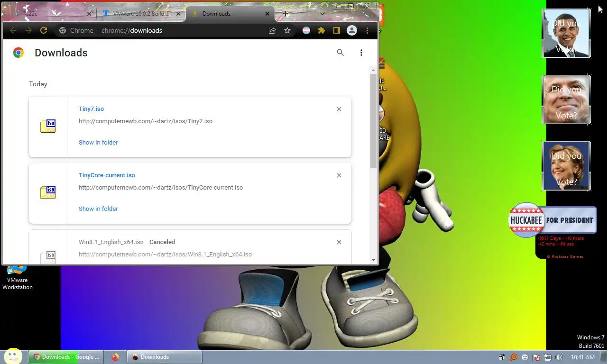Open Action Center flag tray icon
Image resolution: width=607 pixels, height=364 pixels.
(x=536, y=357)
